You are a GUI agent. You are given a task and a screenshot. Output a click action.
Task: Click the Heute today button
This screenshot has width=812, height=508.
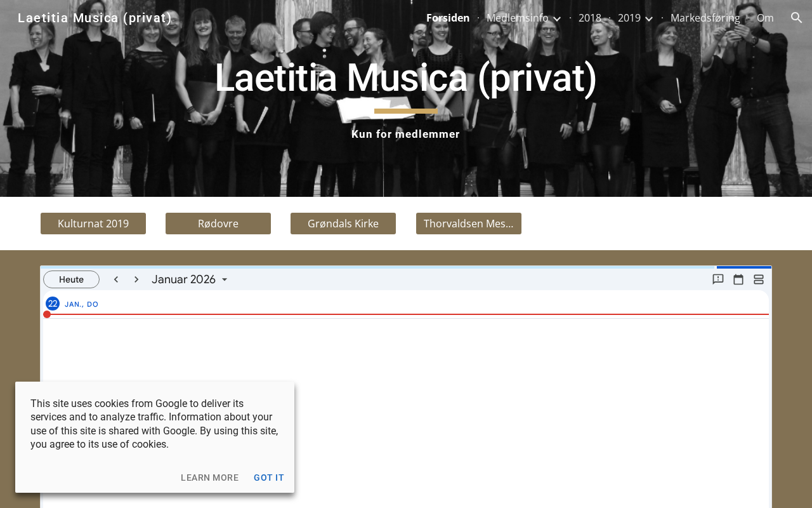[x=71, y=279]
